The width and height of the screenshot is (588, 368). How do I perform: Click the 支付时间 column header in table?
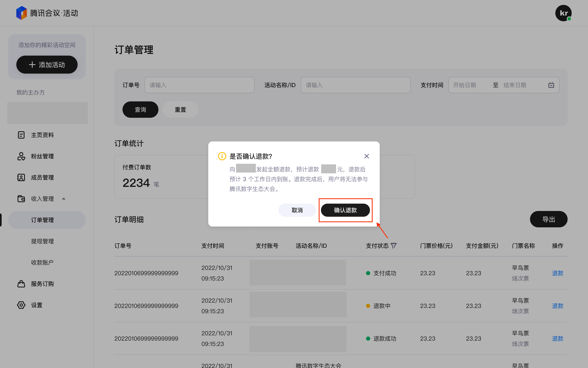pos(213,246)
